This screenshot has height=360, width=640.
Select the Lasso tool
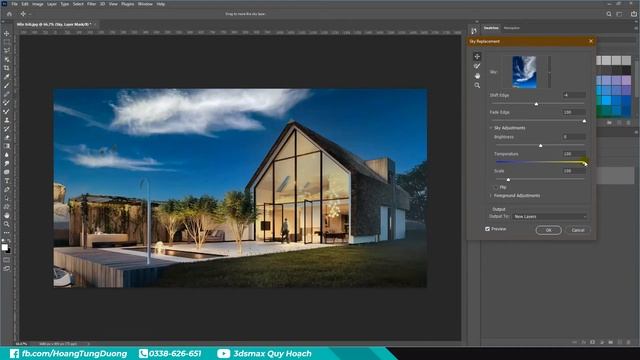pos(7,51)
